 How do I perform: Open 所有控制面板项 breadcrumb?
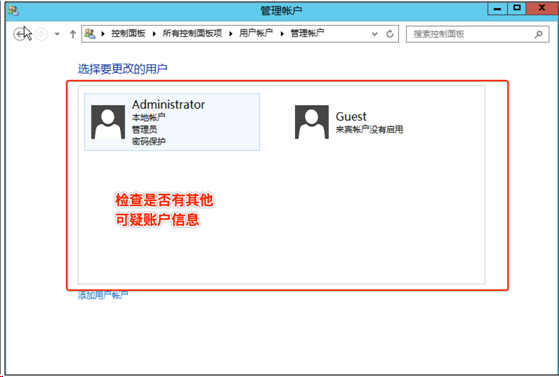[192, 34]
